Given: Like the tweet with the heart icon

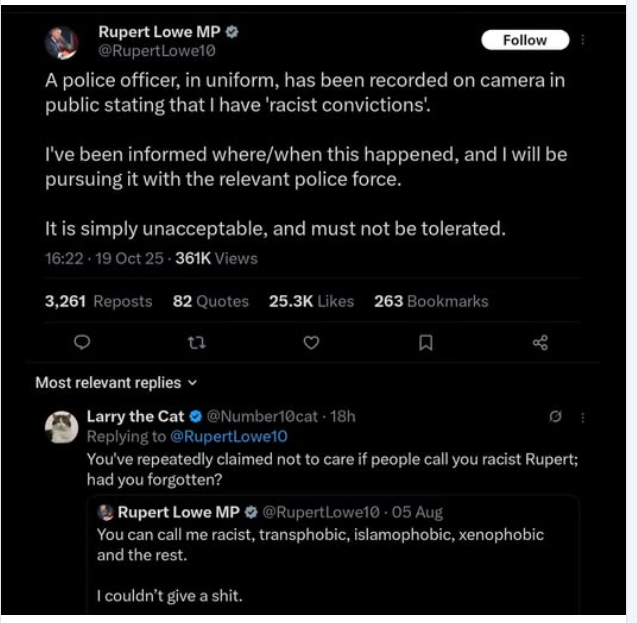Looking at the screenshot, I should tap(311, 343).
